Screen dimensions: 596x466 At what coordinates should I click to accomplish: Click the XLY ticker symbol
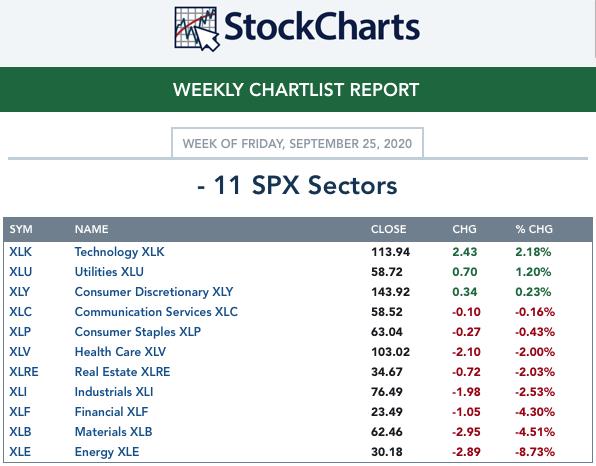(19, 292)
